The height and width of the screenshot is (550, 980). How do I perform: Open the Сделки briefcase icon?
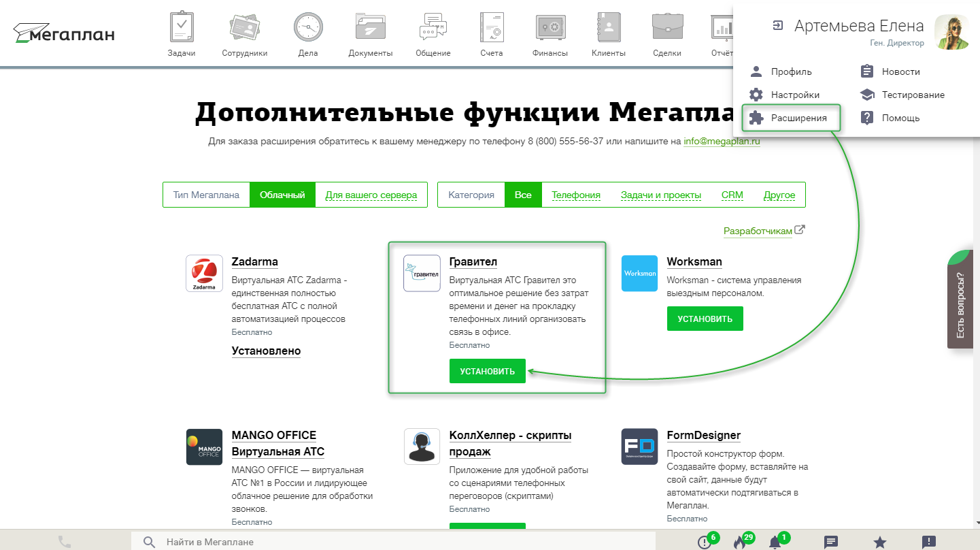667,28
